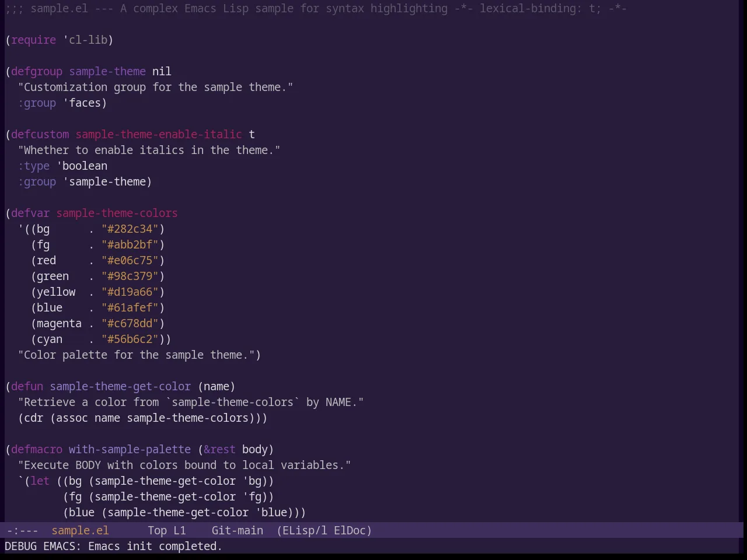Click the echo area message 'Emacs init completed.'
The width and height of the screenshot is (747, 560).
(155, 546)
